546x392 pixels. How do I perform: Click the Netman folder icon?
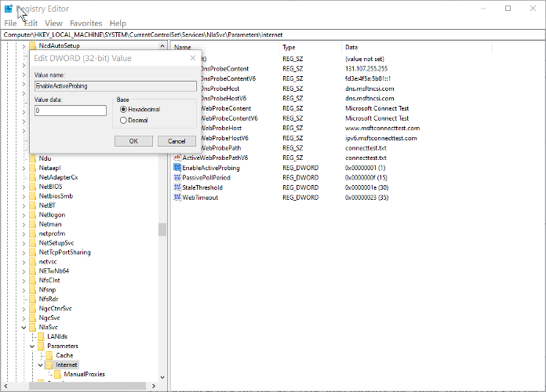point(32,224)
